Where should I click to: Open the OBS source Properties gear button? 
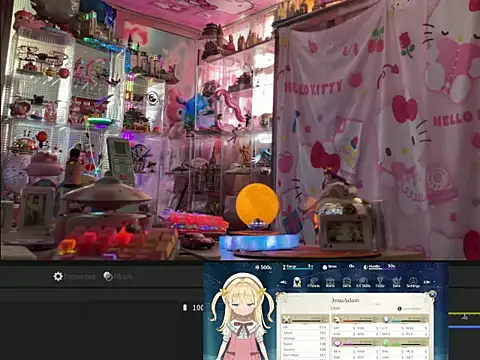coord(74,276)
